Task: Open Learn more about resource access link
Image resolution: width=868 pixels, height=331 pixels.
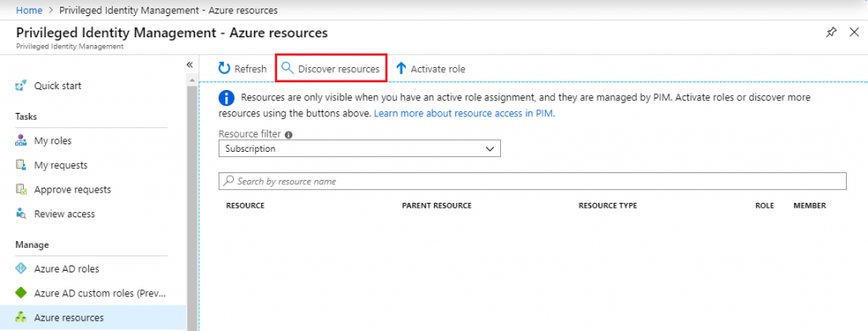Action: click(465, 113)
